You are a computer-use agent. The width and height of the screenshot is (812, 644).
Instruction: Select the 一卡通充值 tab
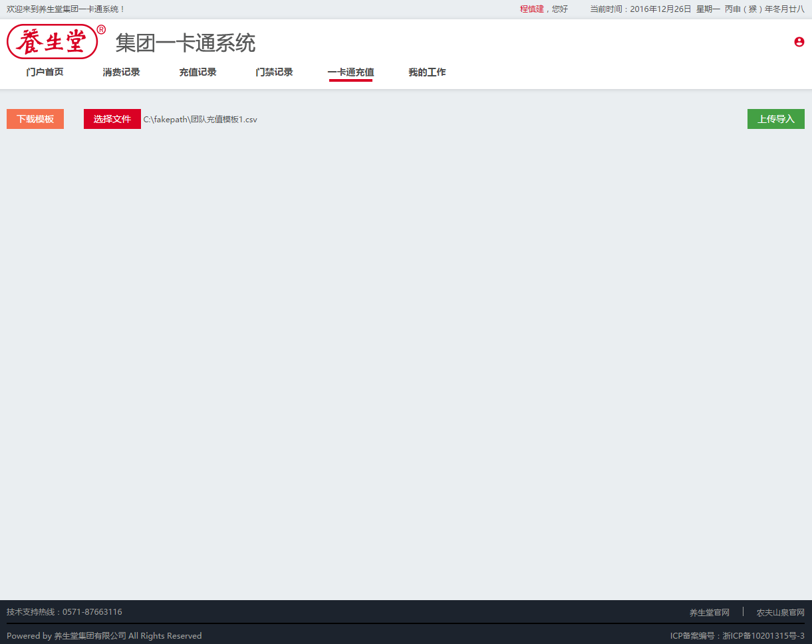[x=350, y=72]
